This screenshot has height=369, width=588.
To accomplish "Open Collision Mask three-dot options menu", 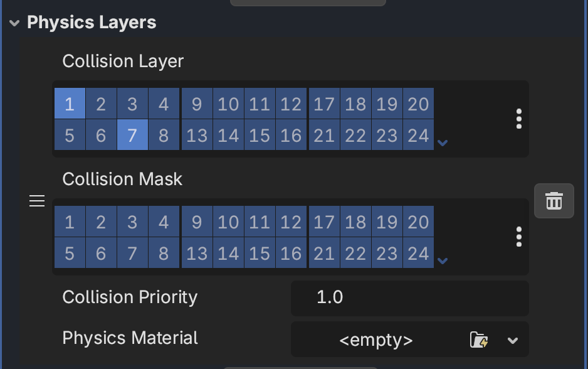I will (518, 237).
